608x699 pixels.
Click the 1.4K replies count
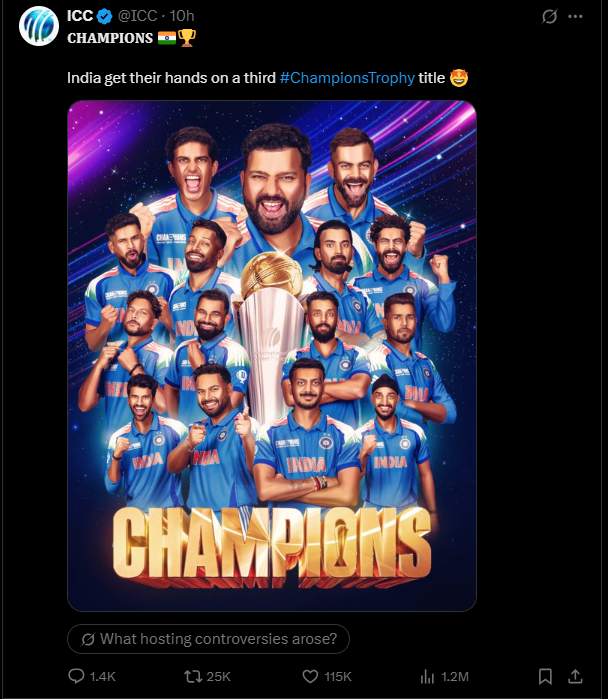tap(103, 677)
